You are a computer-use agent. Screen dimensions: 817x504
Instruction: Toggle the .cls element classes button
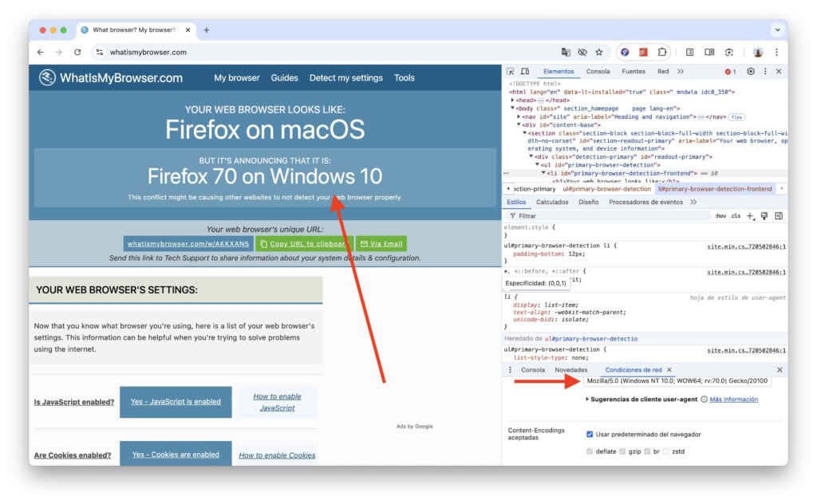tap(735, 216)
